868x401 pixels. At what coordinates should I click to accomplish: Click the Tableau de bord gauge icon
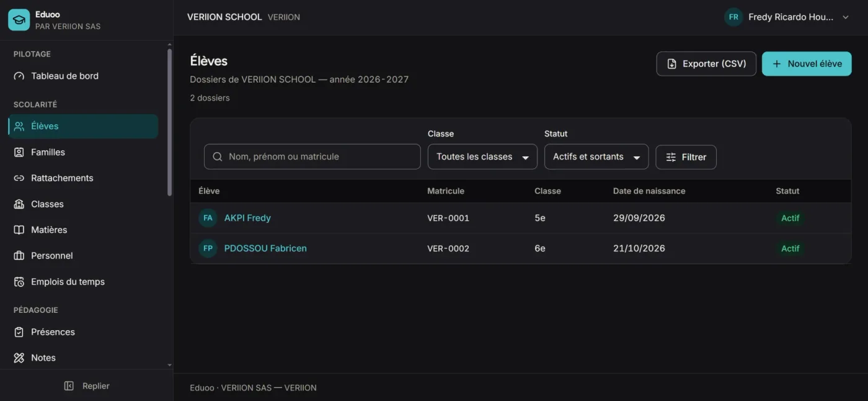[19, 76]
